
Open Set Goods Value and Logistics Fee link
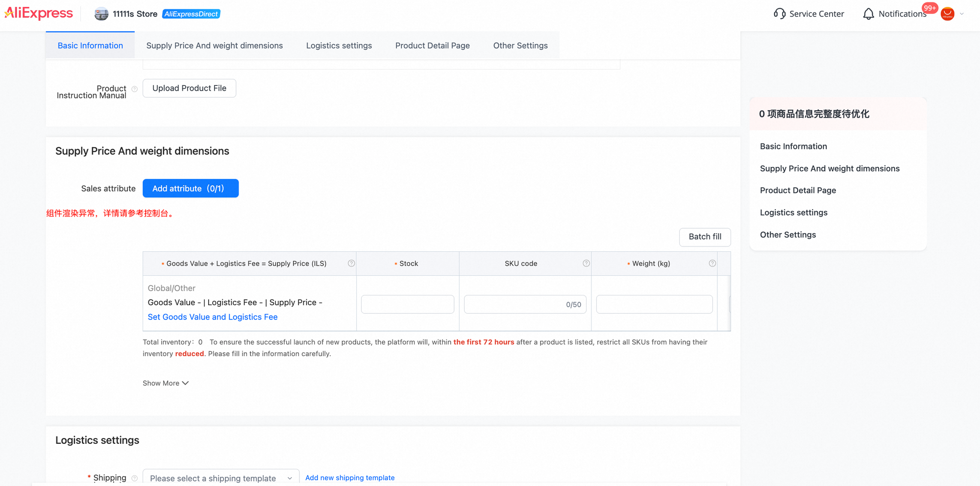tap(213, 317)
